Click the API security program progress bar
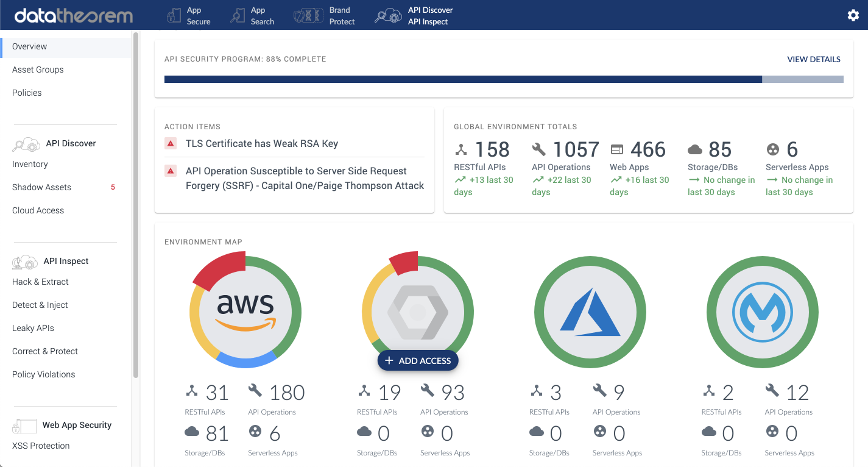868x467 pixels. point(504,79)
